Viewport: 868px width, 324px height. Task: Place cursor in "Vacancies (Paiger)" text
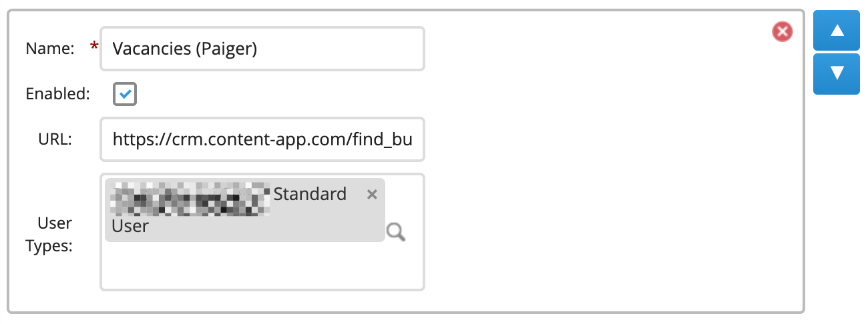pos(184,49)
